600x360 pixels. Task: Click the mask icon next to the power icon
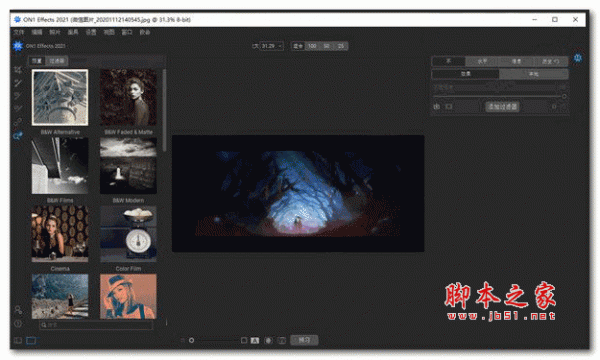click(x=448, y=106)
